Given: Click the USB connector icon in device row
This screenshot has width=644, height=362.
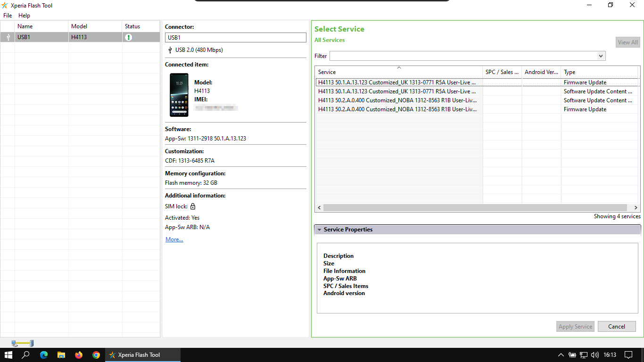Looking at the screenshot, I should (8, 37).
